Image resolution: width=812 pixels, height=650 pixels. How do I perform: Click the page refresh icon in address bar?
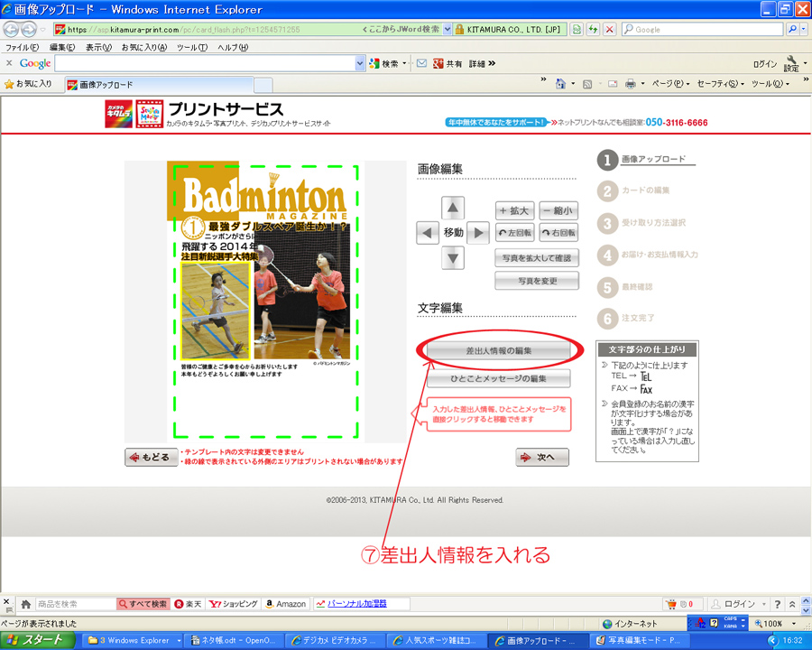[593, 29]
